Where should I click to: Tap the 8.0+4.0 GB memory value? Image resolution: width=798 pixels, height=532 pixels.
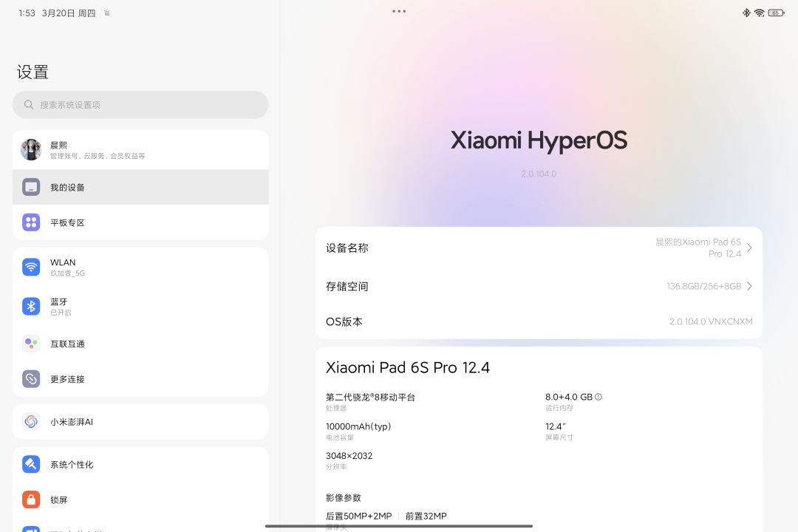pyautogui.click(x=569, y=397)
